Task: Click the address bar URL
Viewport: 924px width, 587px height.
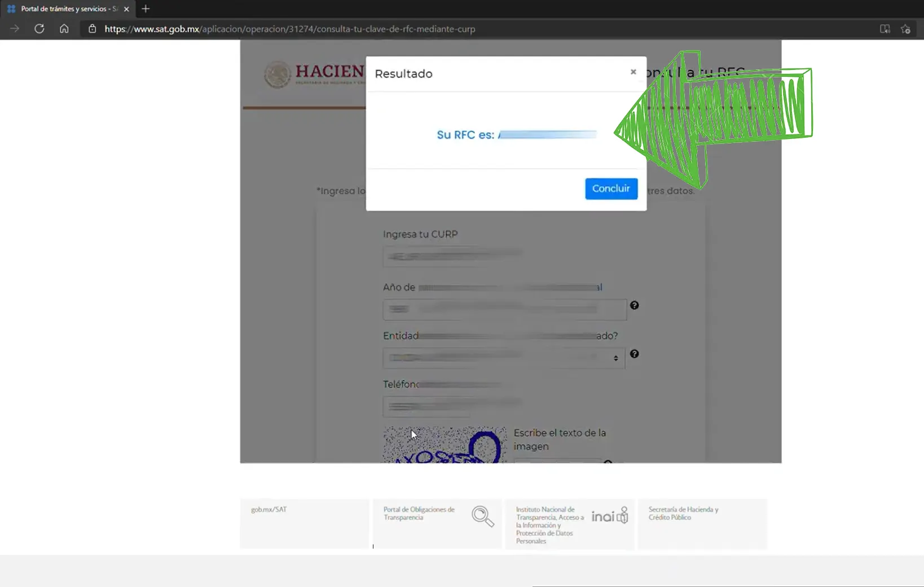Action: [289, 29]
